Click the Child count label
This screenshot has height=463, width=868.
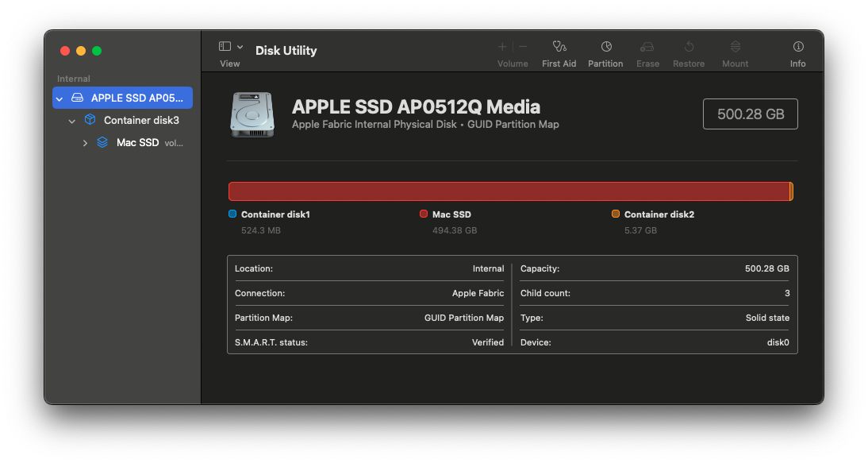tap(545, 294)
